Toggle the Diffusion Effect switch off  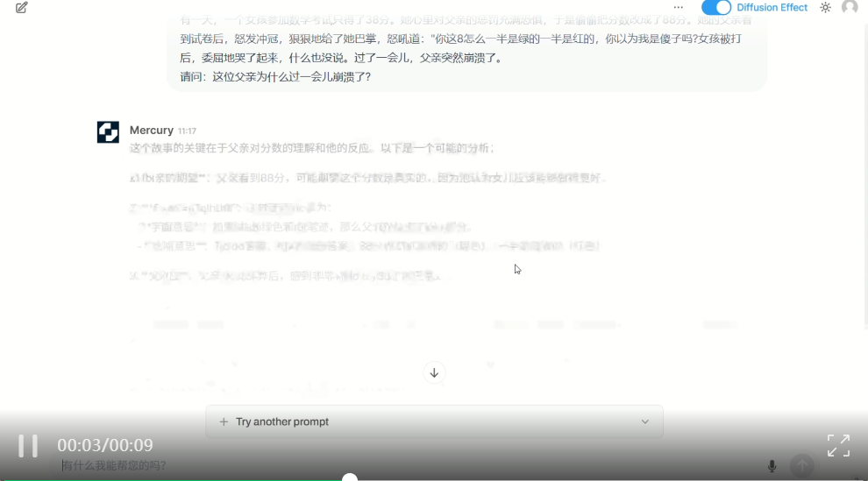tap(715, 7)
